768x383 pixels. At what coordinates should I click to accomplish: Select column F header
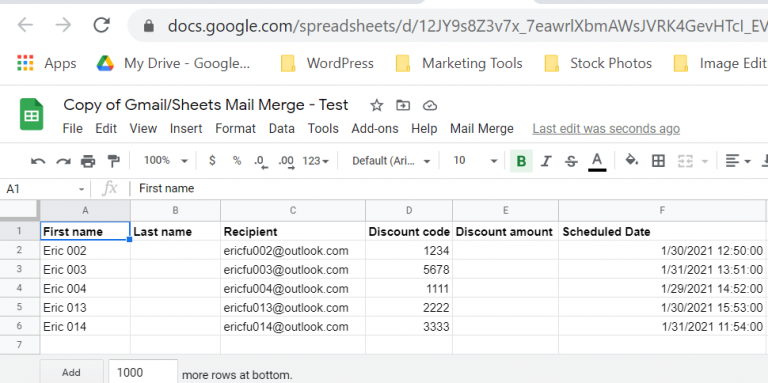tap(662, 210)
